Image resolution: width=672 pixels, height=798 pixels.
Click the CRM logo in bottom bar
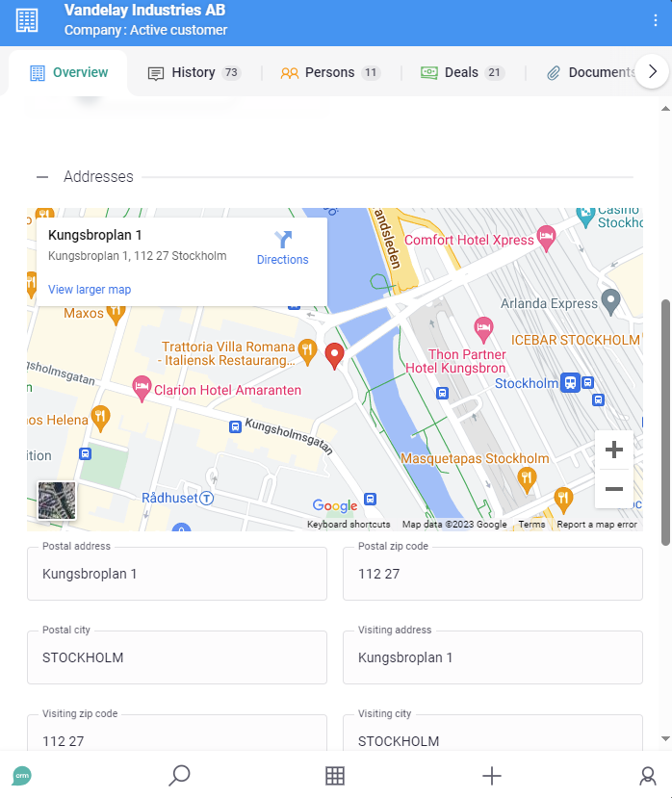click(x=22, y=776)
